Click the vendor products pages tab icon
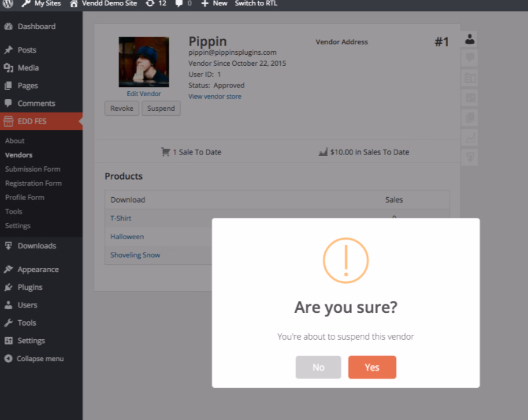The height and width of the screenshot is (420, 528). [470, 117]
